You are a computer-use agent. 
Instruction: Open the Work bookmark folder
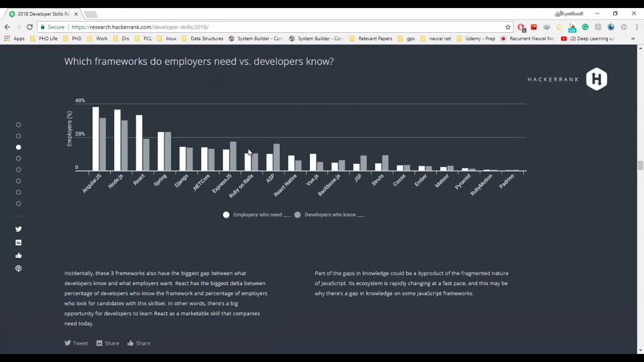pos(98,38)
